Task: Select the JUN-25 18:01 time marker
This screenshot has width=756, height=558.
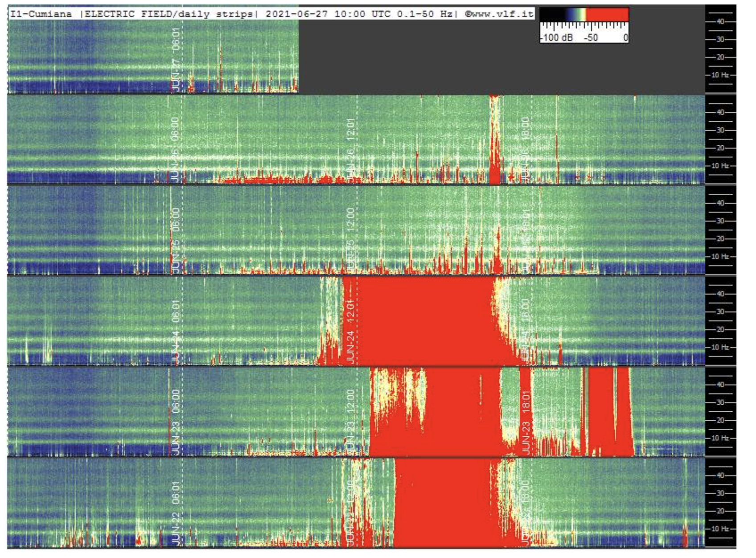Action: pyautogui.click(x=526, y=240)
